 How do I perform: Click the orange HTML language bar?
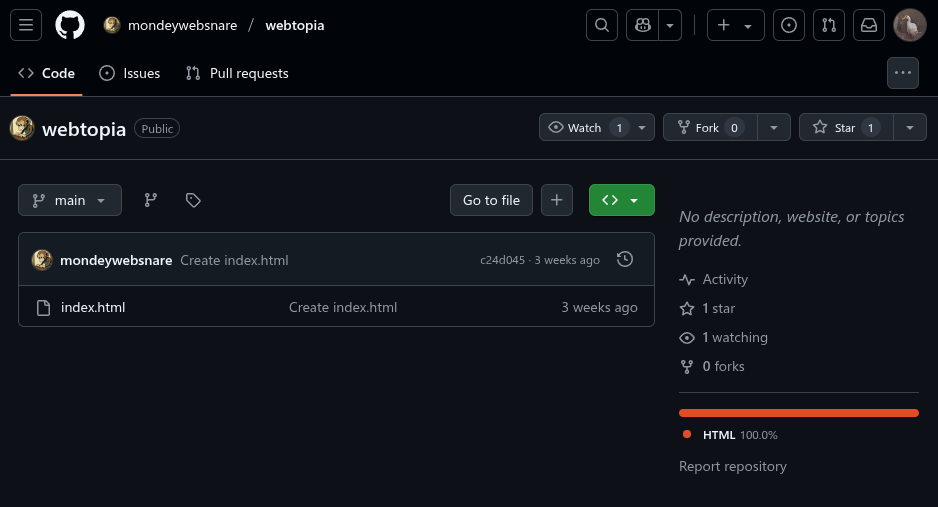click(799, 413)
